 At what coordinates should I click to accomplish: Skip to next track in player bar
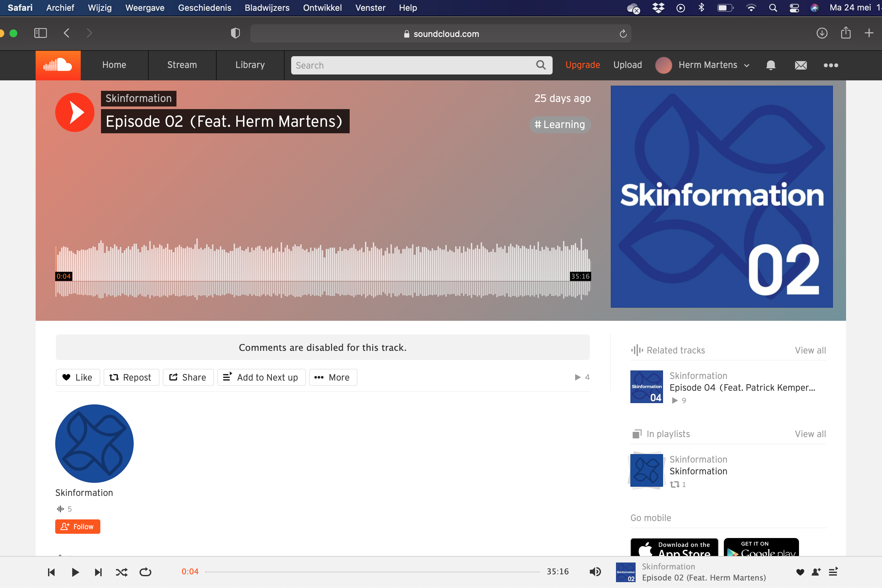click(98, 572)
